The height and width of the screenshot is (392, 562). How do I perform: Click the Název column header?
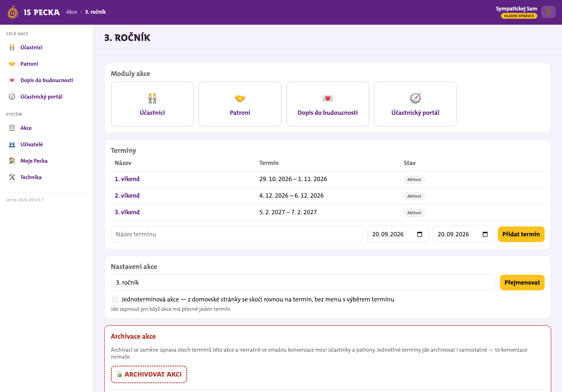point(123,163)
